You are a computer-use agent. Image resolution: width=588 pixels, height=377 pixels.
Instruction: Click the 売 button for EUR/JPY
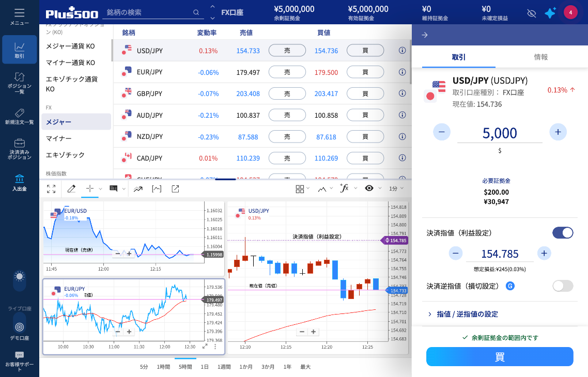pyautogui.click(x=287, y=72)
